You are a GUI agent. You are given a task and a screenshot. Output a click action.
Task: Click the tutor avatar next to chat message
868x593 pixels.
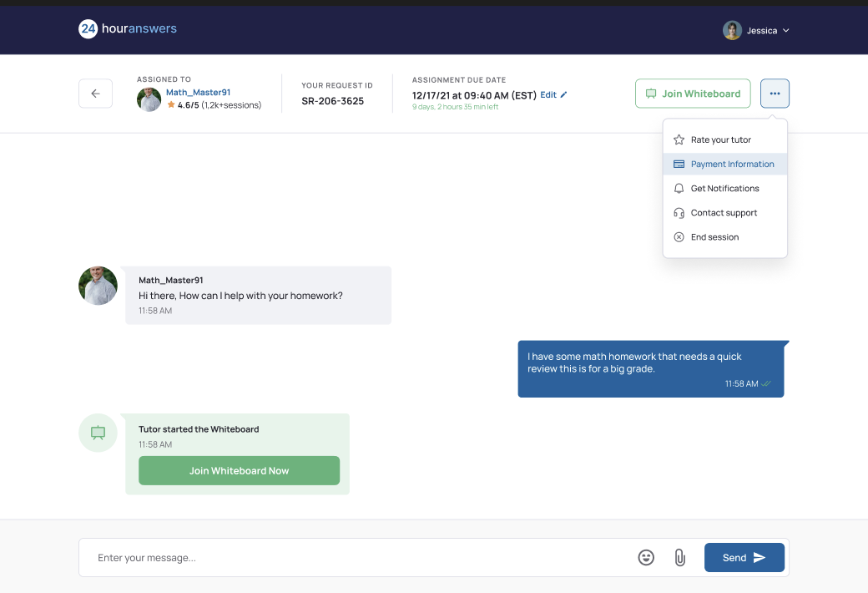[98, 286]
